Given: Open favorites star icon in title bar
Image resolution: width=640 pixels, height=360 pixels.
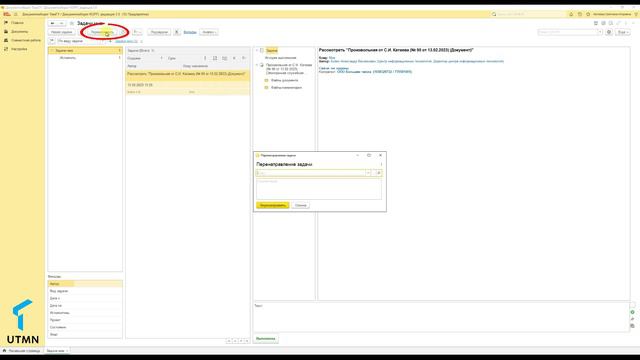Looking at the screenshot, I should [x=588, y=14].
